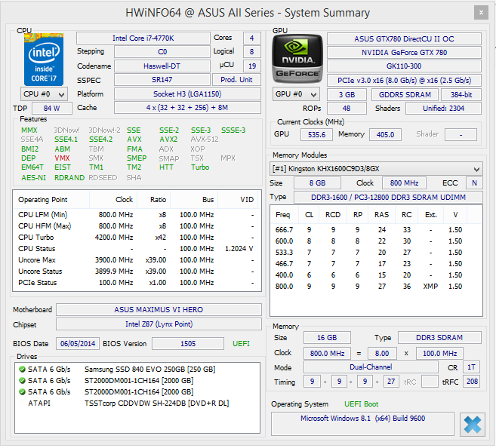The height and width of the screenshot is (448, 496).
Task: Click the Turbo feature label
Action: [x=200, y=167]
